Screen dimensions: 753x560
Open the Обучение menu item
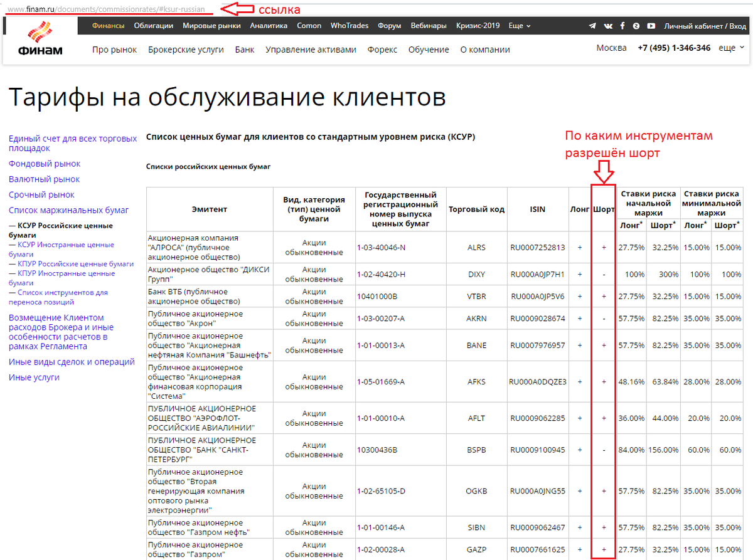[x=429, y=48]
